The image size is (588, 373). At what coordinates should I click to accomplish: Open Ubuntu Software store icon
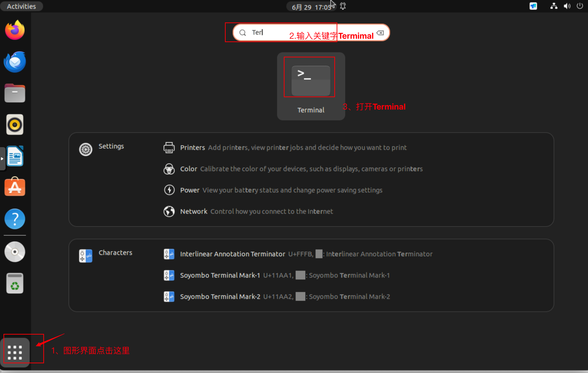15,187
